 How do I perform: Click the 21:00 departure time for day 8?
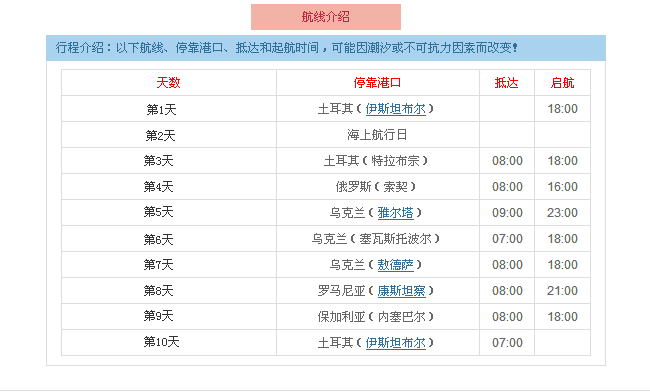563,290
